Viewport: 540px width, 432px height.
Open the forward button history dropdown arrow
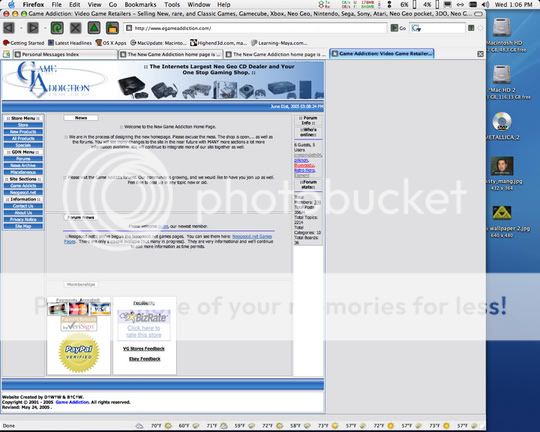[44, 28]
